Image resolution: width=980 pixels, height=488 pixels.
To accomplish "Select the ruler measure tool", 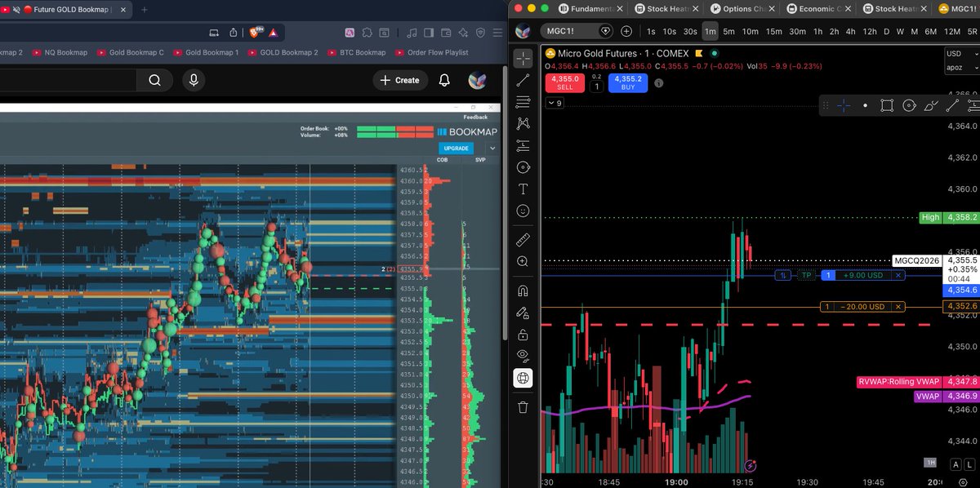I will [x=523, y=239].
